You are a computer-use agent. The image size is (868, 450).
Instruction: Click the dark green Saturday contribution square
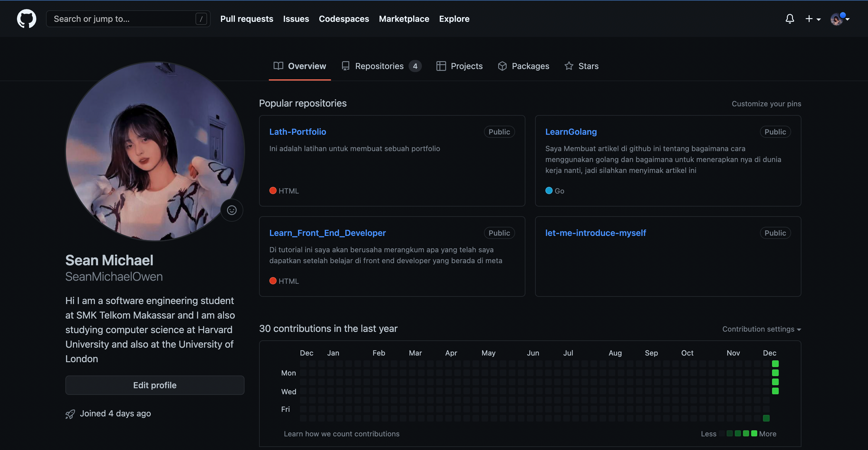[766, 418]
